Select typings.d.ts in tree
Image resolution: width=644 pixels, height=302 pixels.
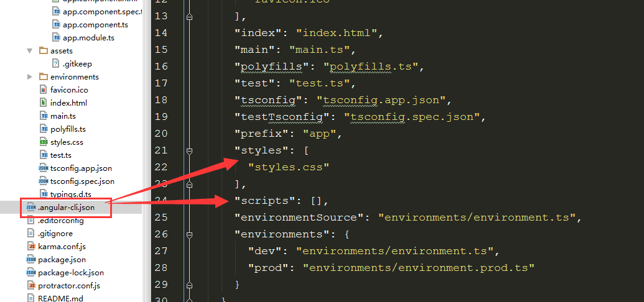point(71,194)
